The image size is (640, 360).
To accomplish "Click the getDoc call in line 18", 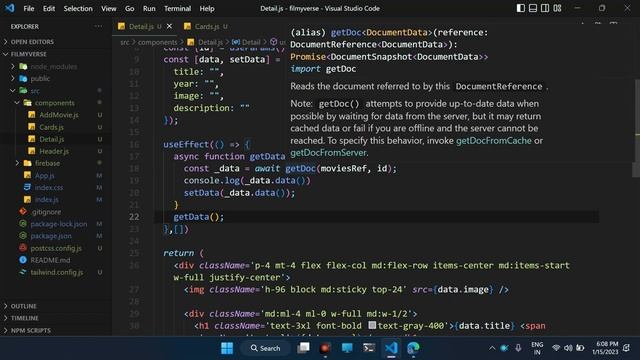I will point(300,168).
